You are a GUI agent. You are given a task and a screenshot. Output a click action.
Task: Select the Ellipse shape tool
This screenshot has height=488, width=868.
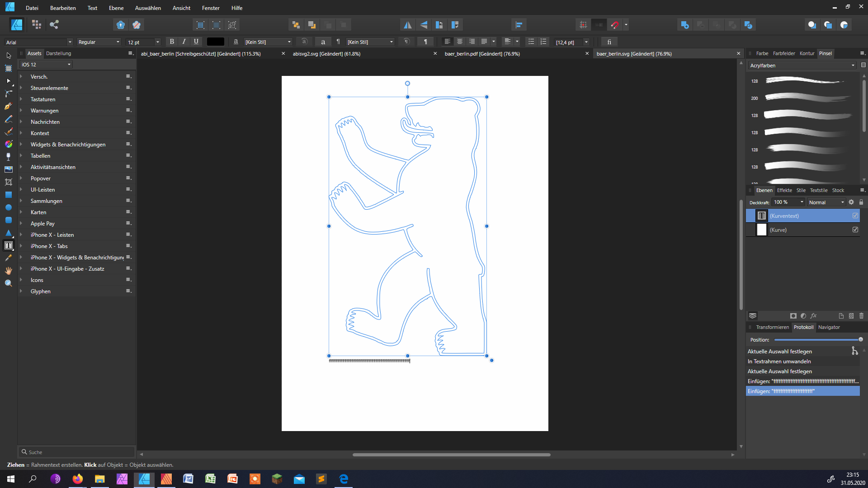click(x=9, y=207)
